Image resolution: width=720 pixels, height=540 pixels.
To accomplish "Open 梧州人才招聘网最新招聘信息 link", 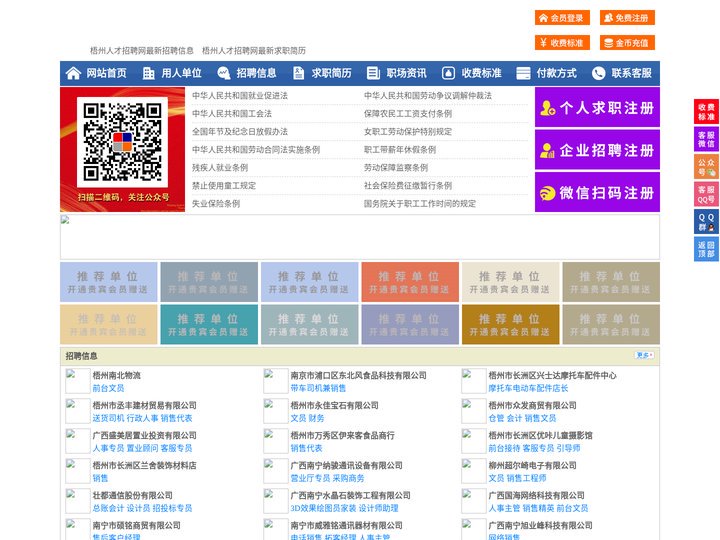I will (141, 51).
